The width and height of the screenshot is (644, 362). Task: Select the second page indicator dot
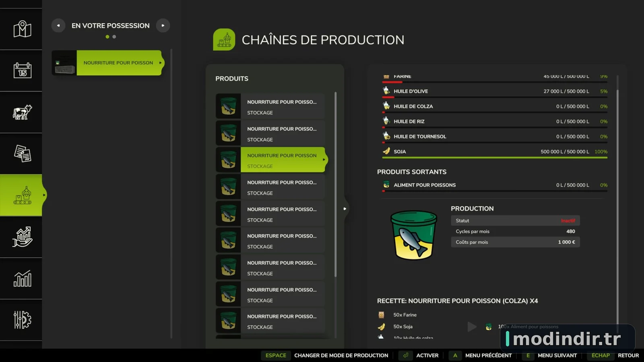pyautogui.click(x=114, y=37)
